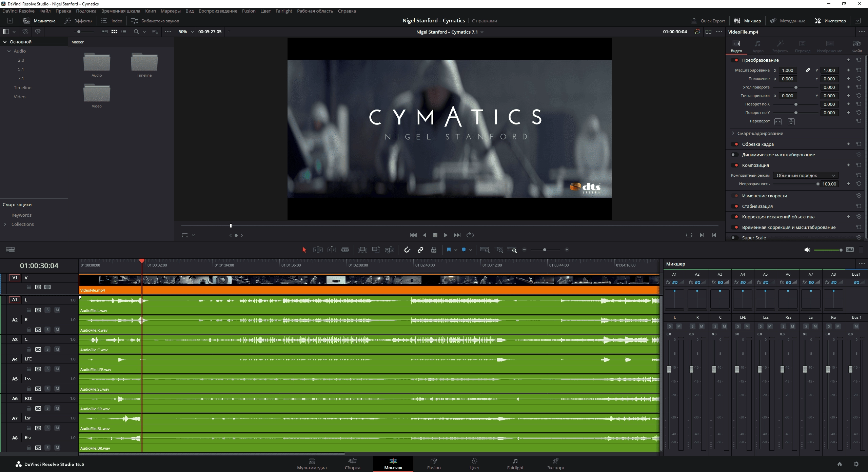Toggle the Эффекты panel

[78, 21]
